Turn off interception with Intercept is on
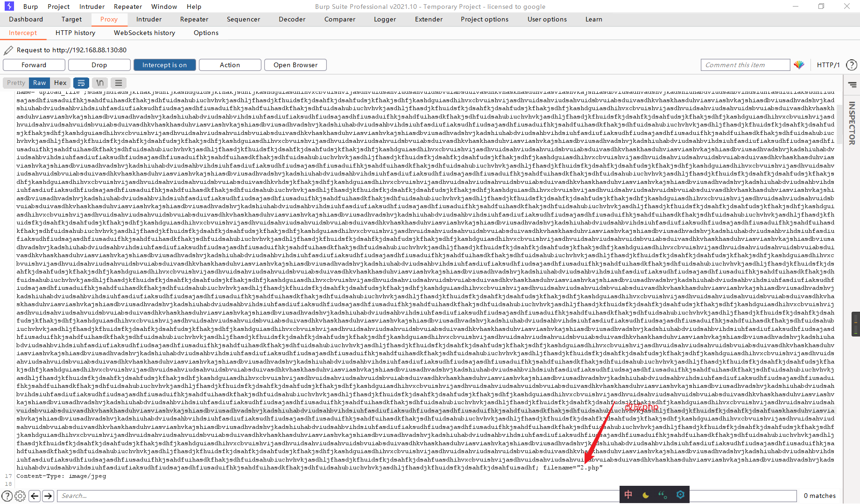Screen dimensions: 860x504 164,65
